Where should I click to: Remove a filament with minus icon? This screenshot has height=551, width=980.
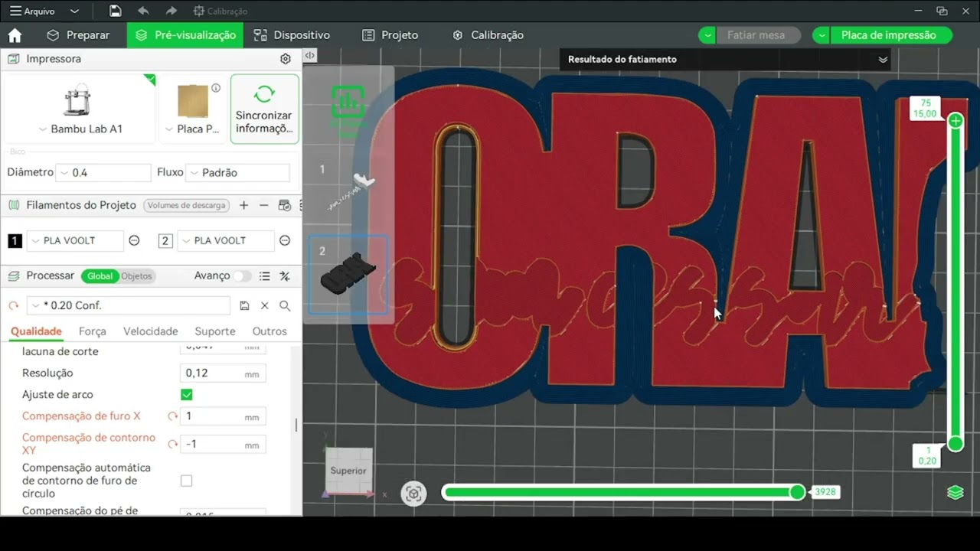tap(263, 205)
